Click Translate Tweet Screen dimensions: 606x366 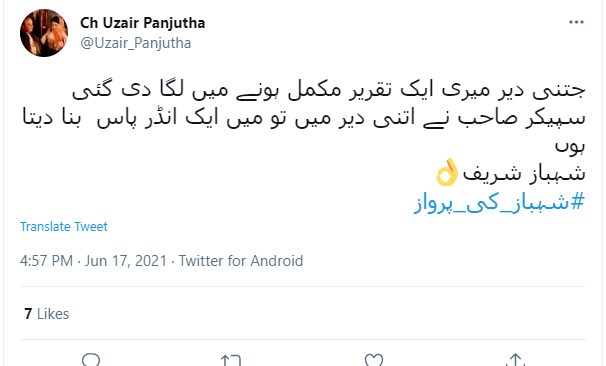coord(64,226)
